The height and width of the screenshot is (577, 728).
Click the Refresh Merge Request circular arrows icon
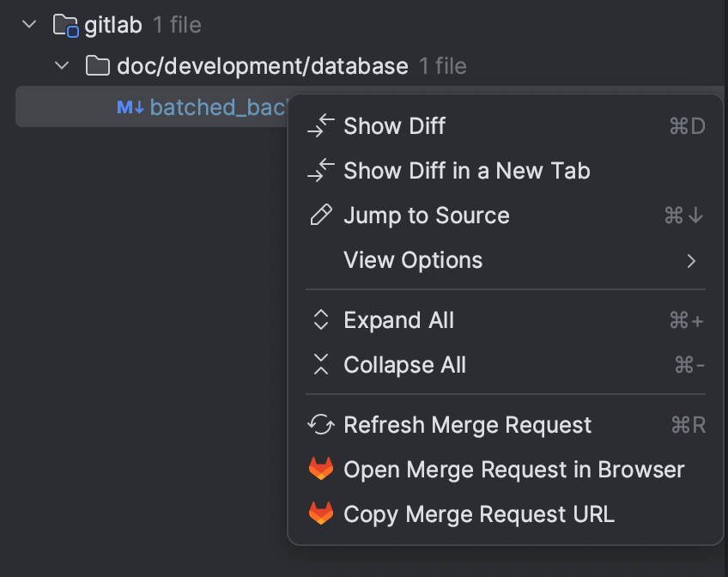point(320,424)
